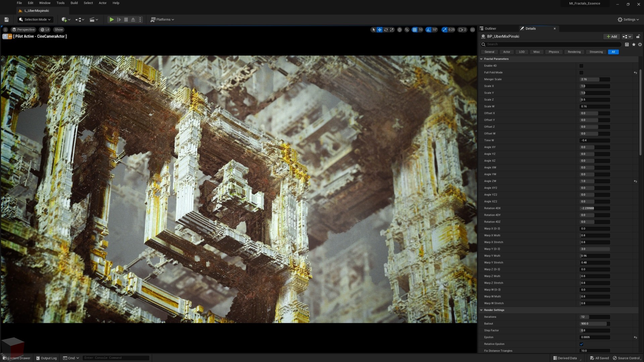Select the Rendering filter button
Screen dimensions: 644x362
pyautogui.click(x=574, y=52)
